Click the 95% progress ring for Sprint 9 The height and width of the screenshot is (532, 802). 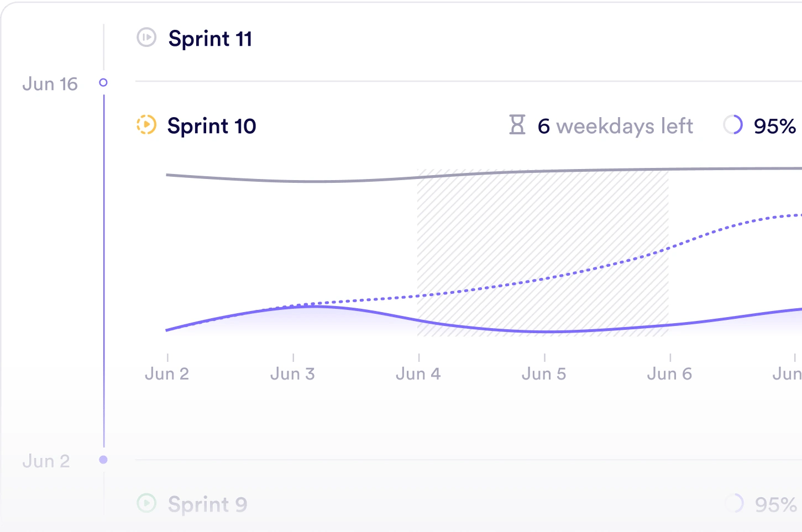[734, 503]
